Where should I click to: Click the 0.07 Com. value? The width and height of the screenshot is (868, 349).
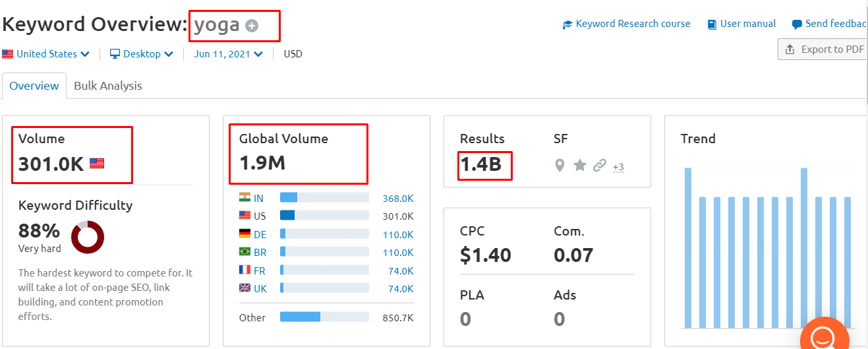(573, 255)
